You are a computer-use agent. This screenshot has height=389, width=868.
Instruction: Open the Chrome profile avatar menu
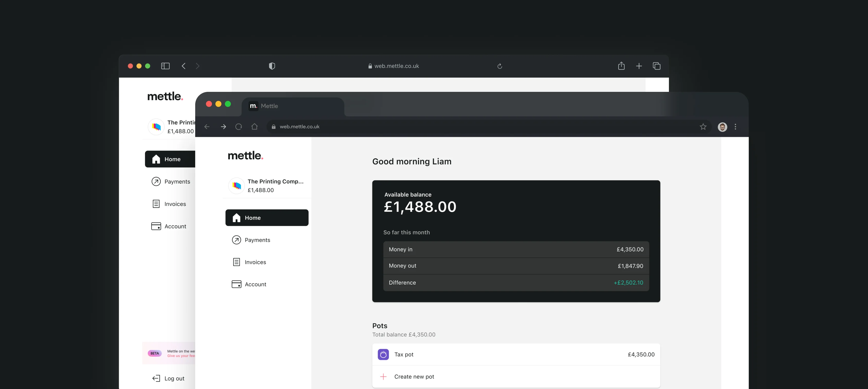722,126
